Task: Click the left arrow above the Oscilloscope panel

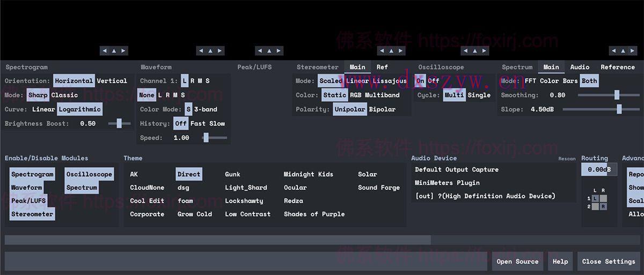Action: coord(466,51)
